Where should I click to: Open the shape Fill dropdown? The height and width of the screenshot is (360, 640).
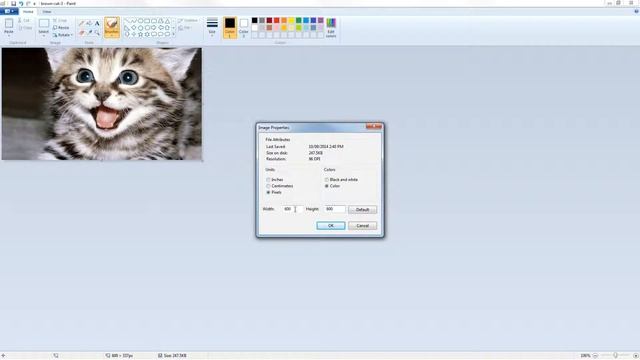click(x=185, y=28)
